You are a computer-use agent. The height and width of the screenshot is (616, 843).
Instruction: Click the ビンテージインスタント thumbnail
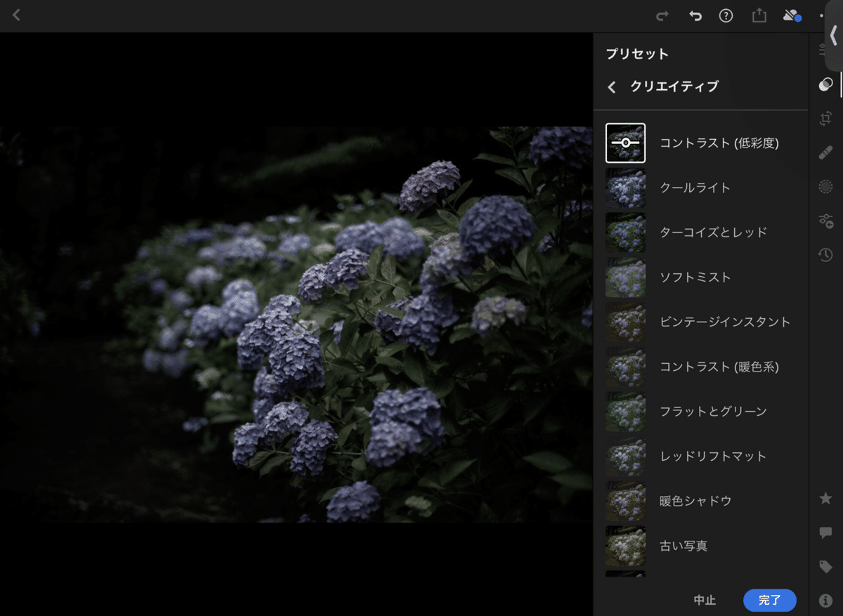click(x=625, y=322)
